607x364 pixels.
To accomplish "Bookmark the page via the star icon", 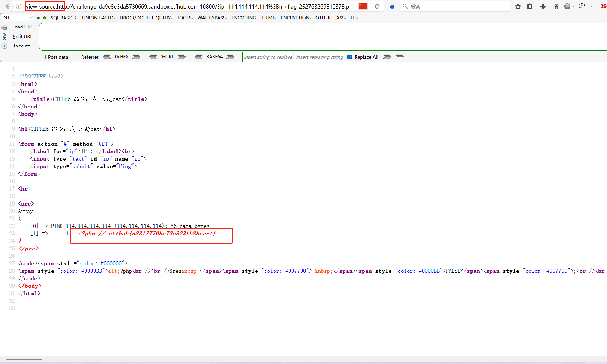I will pos(518,6).
